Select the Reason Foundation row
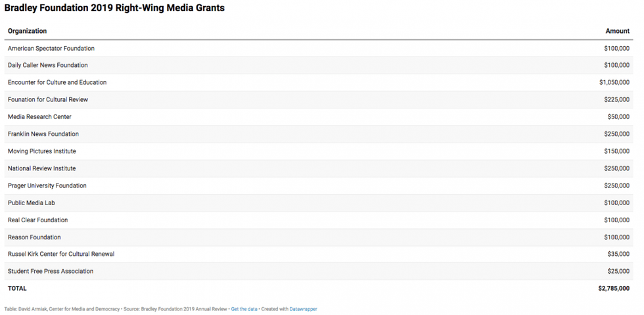Screen dimensions: 644x315 [x=34, y=237]
